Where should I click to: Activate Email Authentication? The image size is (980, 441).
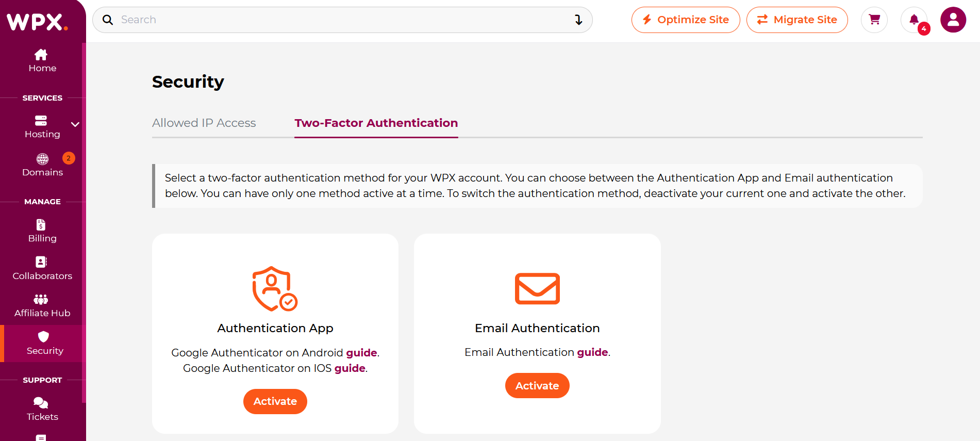click(537, 386)
